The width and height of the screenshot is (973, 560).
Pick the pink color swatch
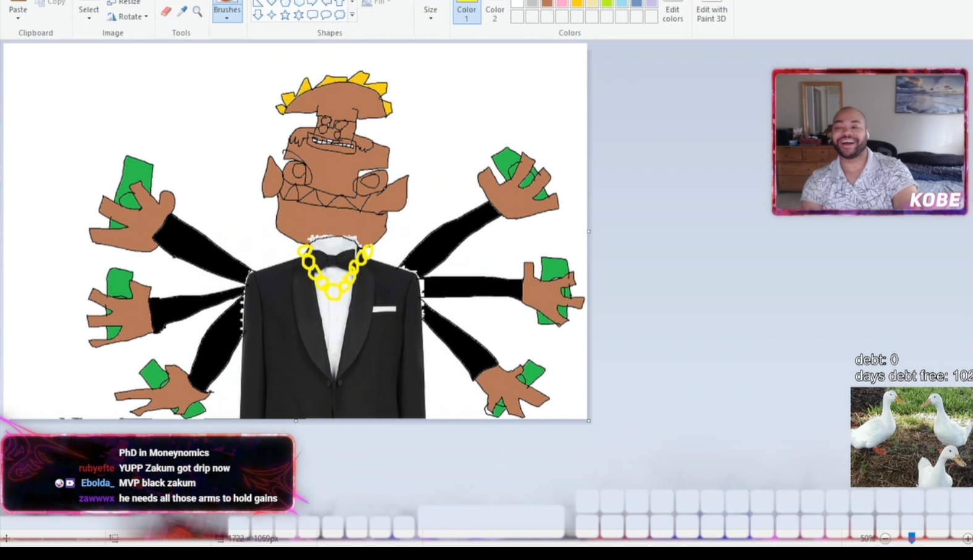click(562, 3)
